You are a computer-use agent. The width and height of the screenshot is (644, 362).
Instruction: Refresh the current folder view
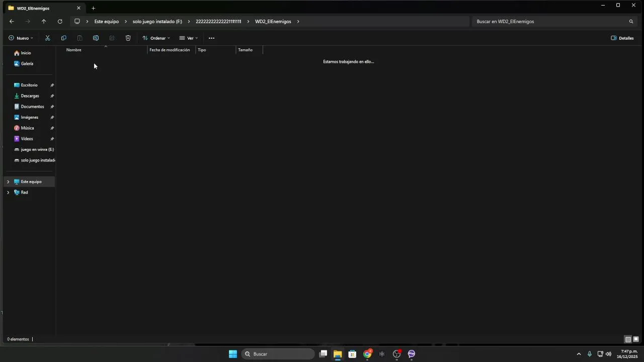(60, 22)
